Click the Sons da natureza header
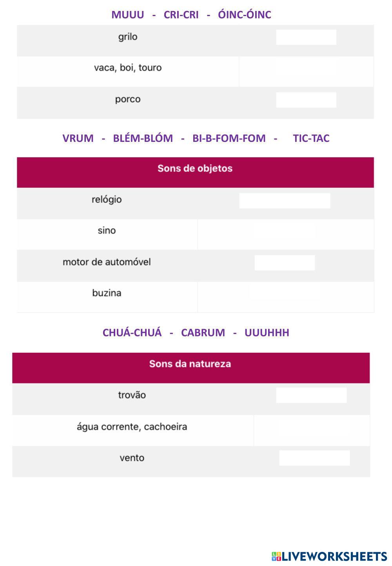392x566 pixels. coord(190,364)
